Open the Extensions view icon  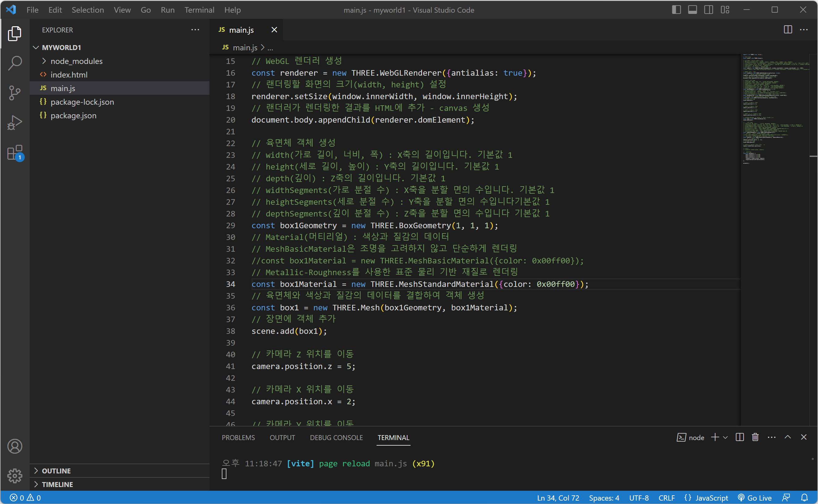tap(15, 153)
